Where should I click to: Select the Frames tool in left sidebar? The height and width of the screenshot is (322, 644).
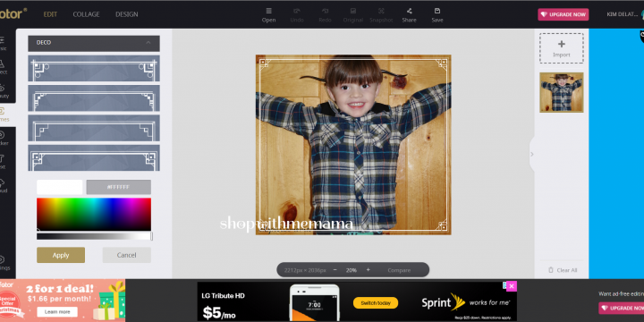(x=4, y=114)
